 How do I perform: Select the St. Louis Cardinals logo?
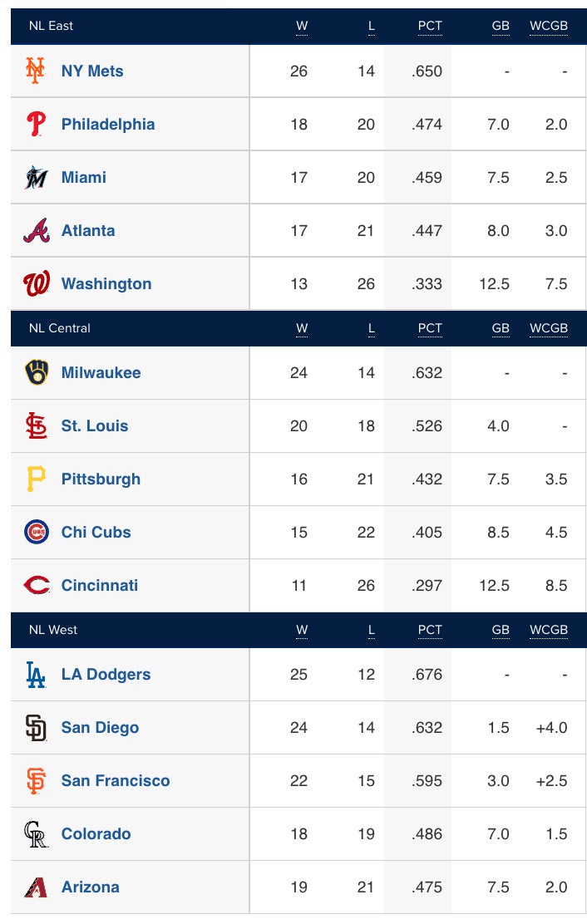click(x=36, y=425)
